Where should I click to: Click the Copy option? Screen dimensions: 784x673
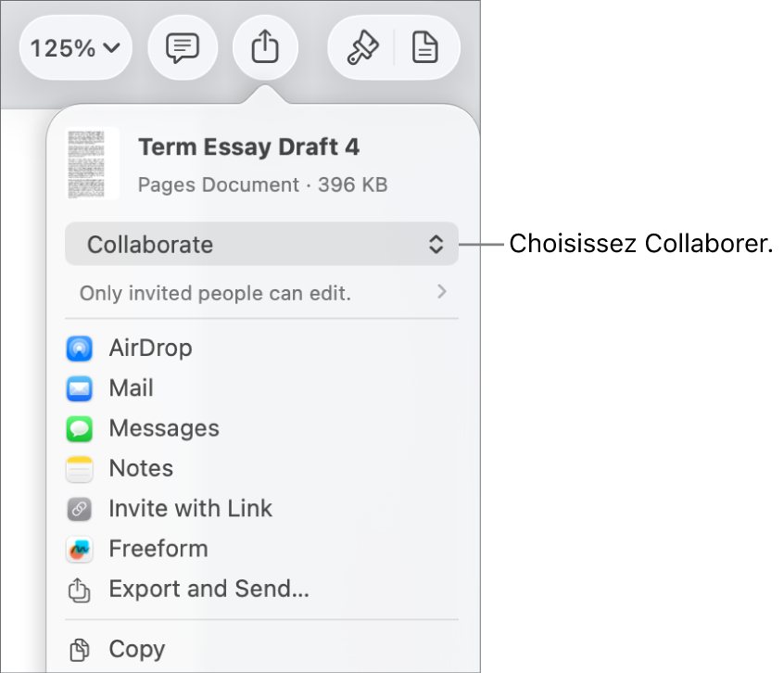point(136,649)
